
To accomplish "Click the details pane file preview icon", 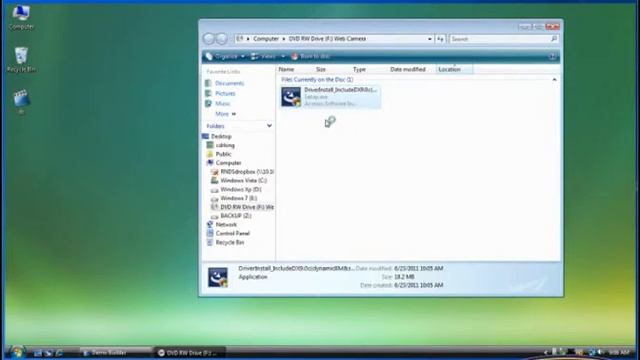I will click(x=218, y=277).
